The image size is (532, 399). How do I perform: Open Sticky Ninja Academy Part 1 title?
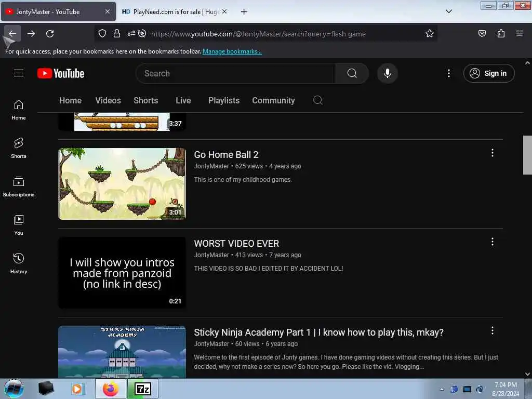coord(318,332)
